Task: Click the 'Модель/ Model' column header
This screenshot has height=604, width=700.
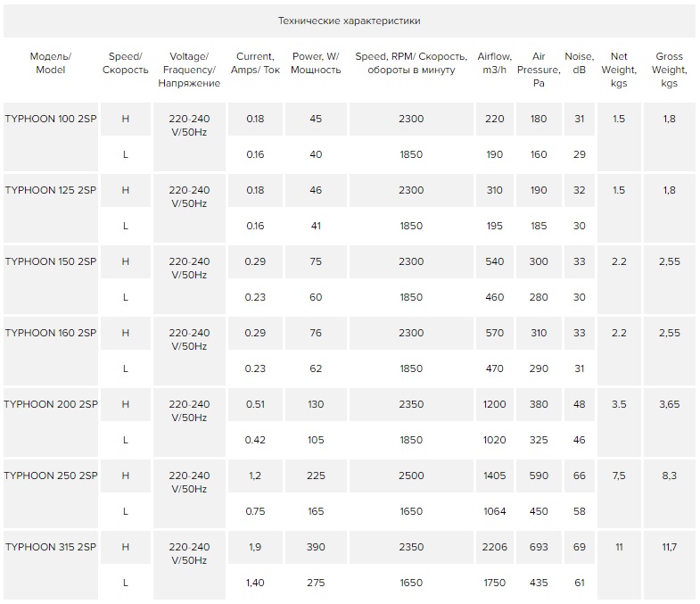Action: point(51,62)
